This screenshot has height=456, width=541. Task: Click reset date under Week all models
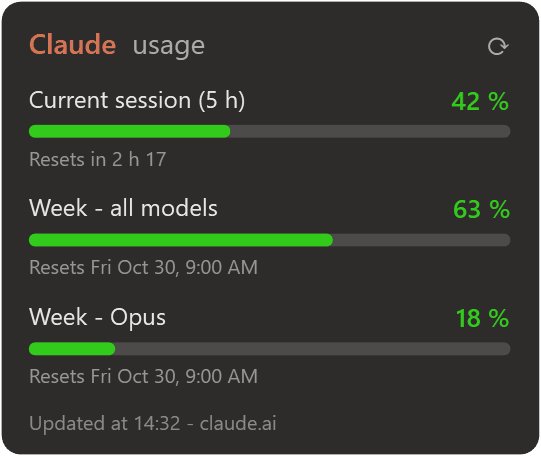144,268
